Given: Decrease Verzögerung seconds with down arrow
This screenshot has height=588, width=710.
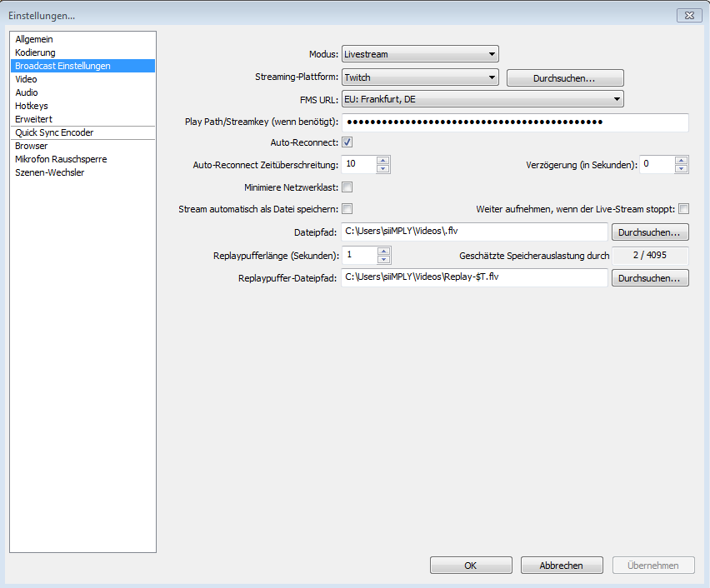Looking at the screenshot, I should pos(682,169).
